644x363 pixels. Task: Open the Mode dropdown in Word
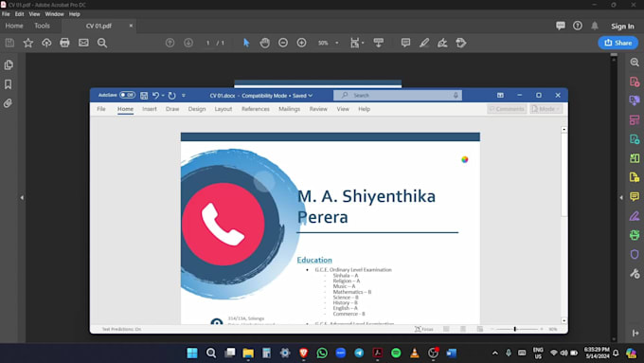click(546, 109)
